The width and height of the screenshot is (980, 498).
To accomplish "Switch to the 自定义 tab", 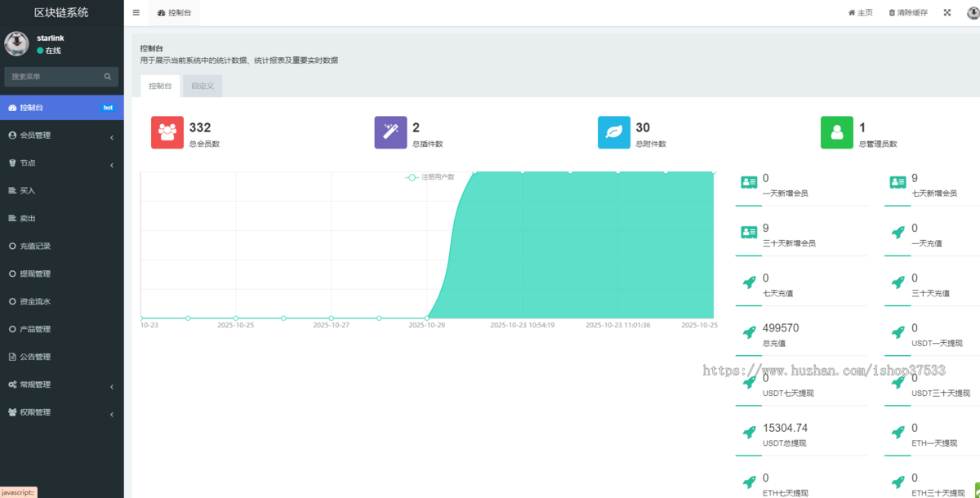I will tap(201, 85).
